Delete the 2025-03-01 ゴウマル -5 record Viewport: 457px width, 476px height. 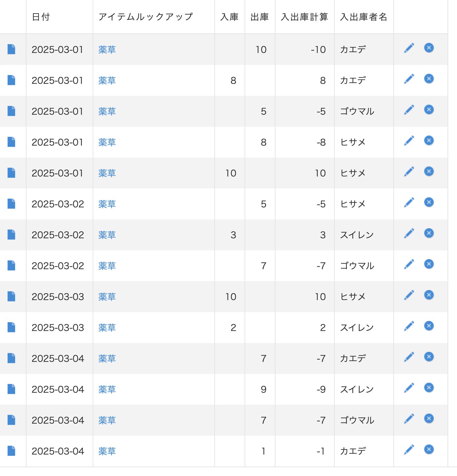tap(429, 110)
